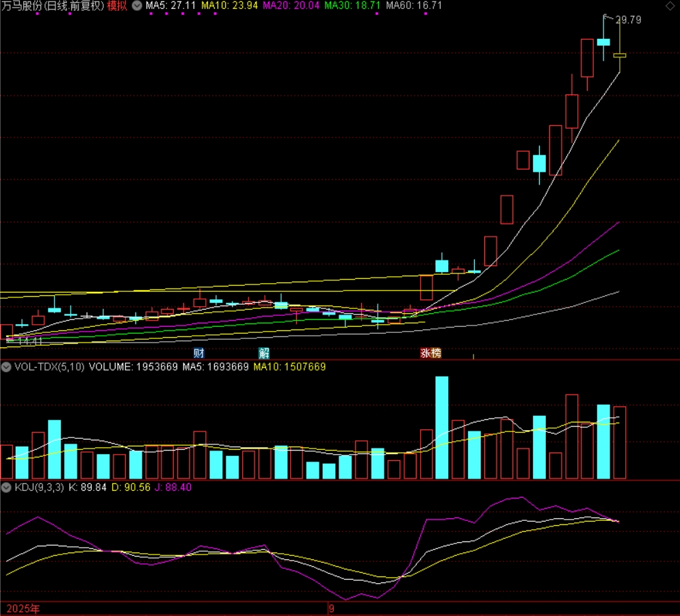Viewport: 680px width, 616px height.
Task: Open the main chart indicator dropdown arrow
Action: (137, 5)
